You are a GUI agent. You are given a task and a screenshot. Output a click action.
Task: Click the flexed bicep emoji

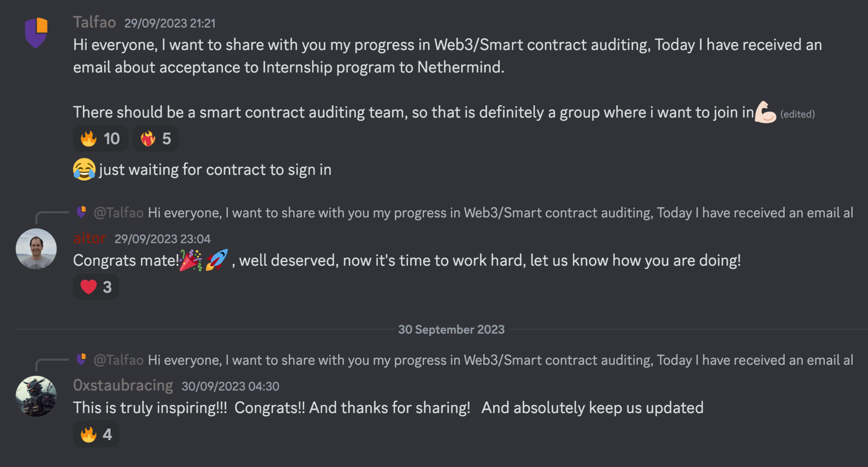(x=765, y=112)
